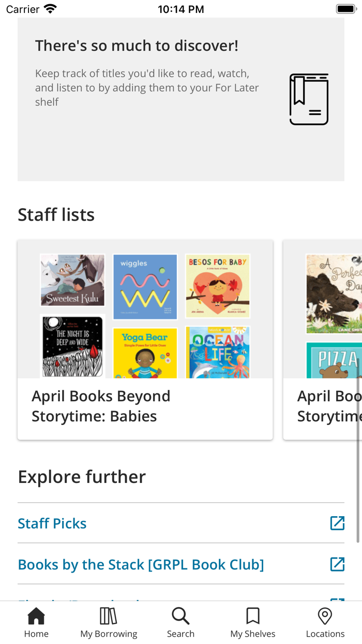362x644 pixels.
Task: Click the For Later shelf book icon
Action: [x=309, y=99]
